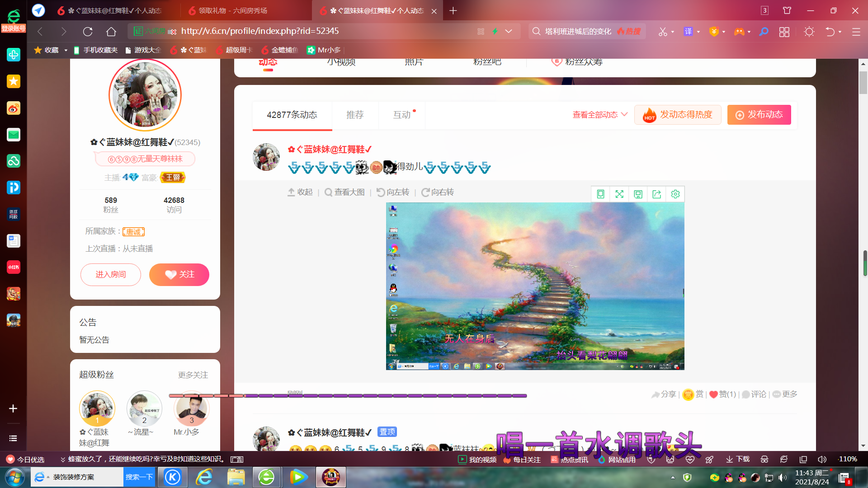
Task: Open Weibo icon in left sidebar
Action: point(14,108)
